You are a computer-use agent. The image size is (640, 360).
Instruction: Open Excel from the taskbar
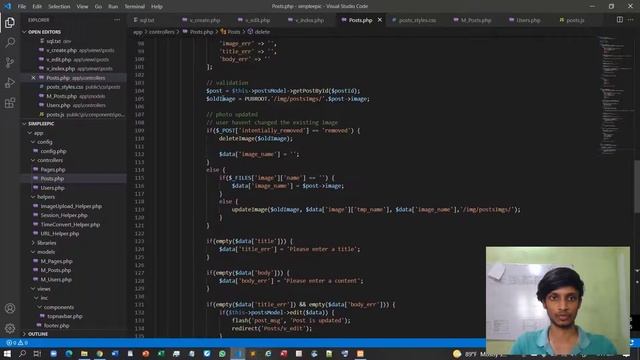tap(161, 353)
